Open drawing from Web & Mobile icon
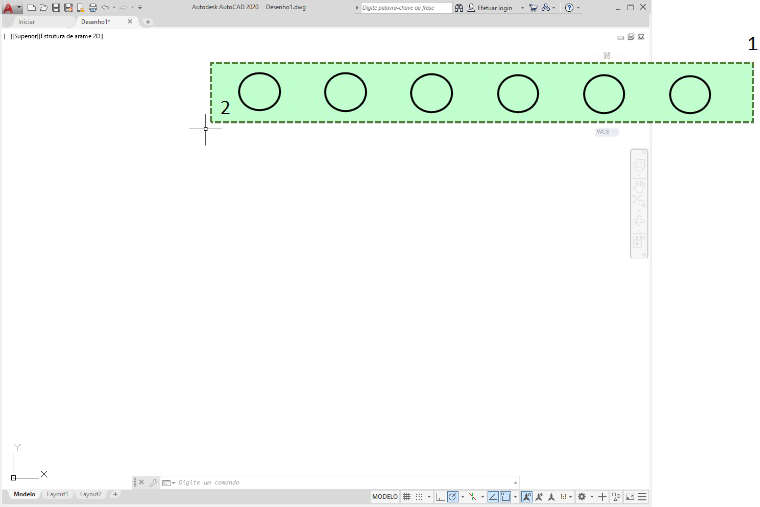 [x=80, y=8]
